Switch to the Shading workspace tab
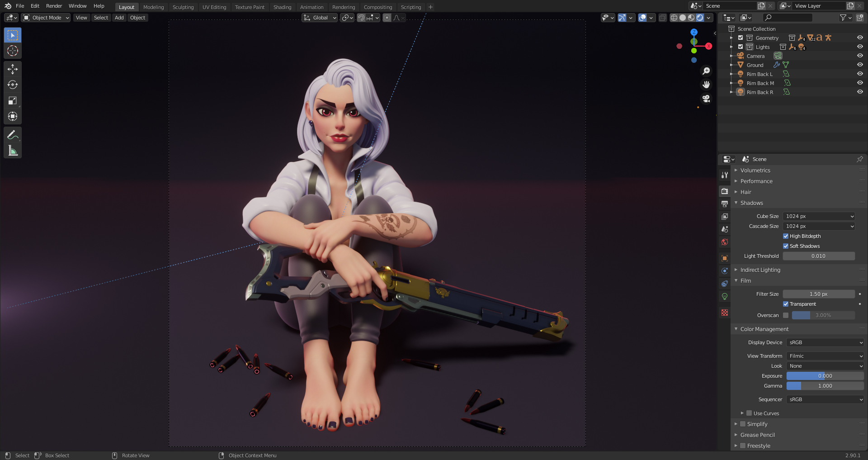This screenshot has height=460, width=868. click(282, 7)
